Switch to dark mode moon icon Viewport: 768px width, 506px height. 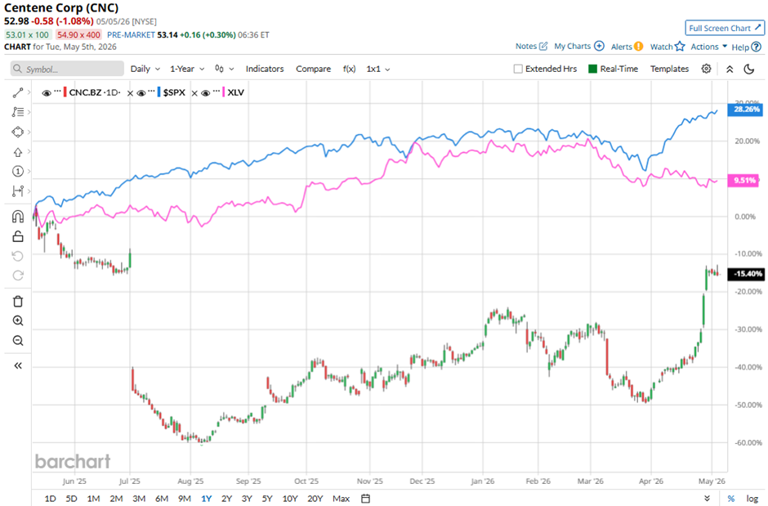coord(749,69)
